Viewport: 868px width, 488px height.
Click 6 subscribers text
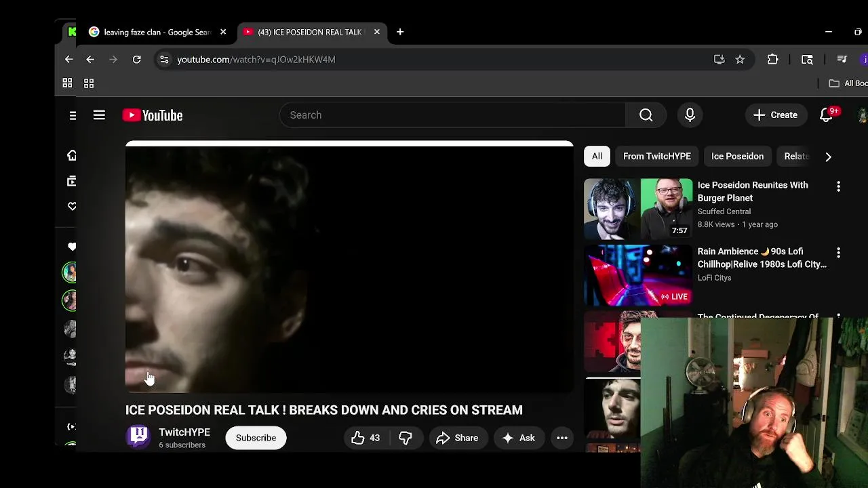tap(182, 445)
